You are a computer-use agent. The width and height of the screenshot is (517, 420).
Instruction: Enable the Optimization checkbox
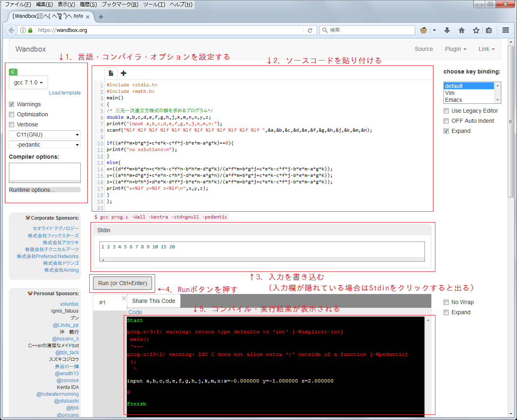[x=12, y=114]
